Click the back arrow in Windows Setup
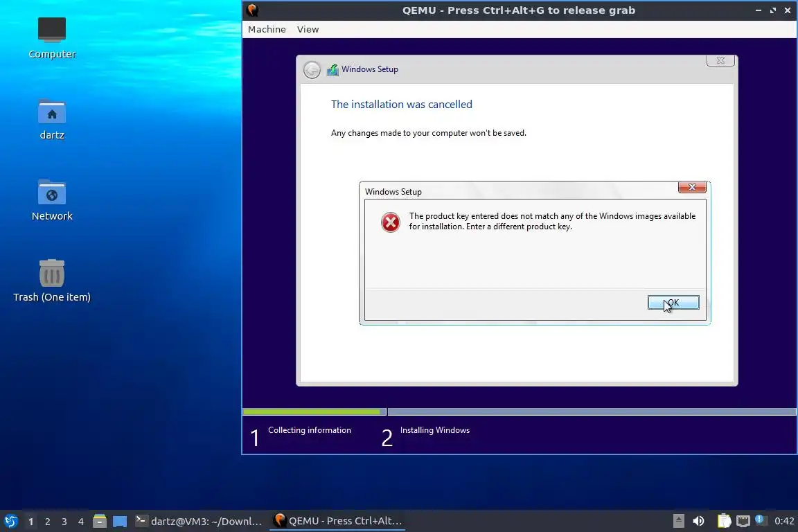The image size is (798, 532). (x=312, y=70)
